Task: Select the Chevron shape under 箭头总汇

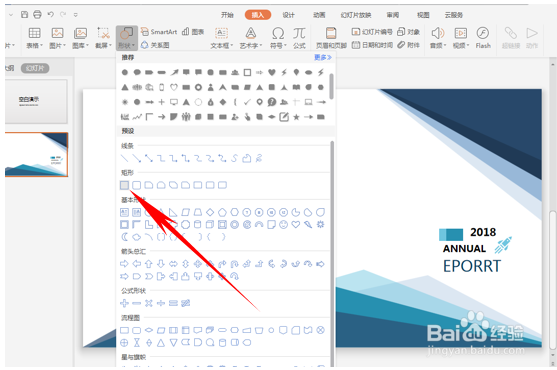Action: (x=149, y=276)
